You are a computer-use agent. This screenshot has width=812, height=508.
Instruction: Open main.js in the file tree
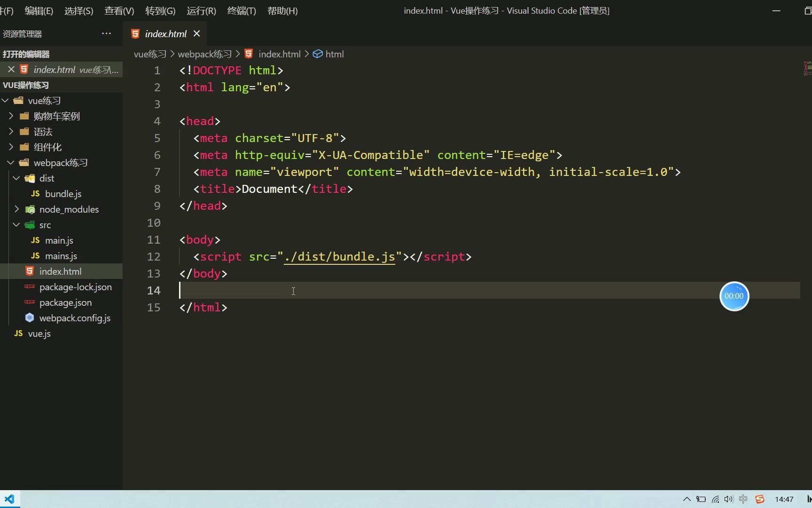coord(59,240)
